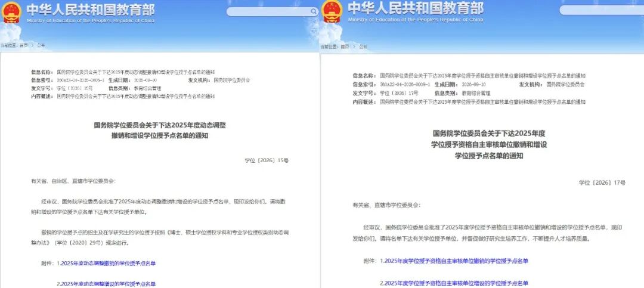Click the 内容概述 label on the left page
The width and height of the screenshot is (644, 288).
coord(43,96)
